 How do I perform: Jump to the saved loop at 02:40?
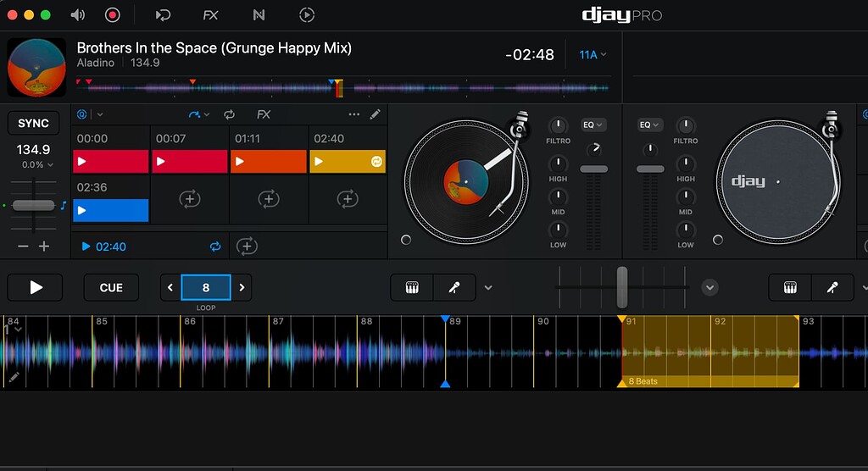point(104,247)
